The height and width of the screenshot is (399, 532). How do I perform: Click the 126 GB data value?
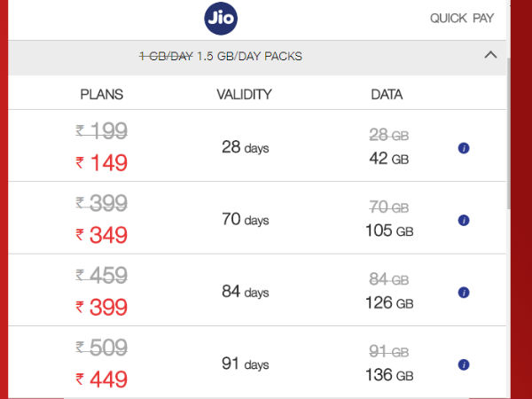(x=388, y=303)
